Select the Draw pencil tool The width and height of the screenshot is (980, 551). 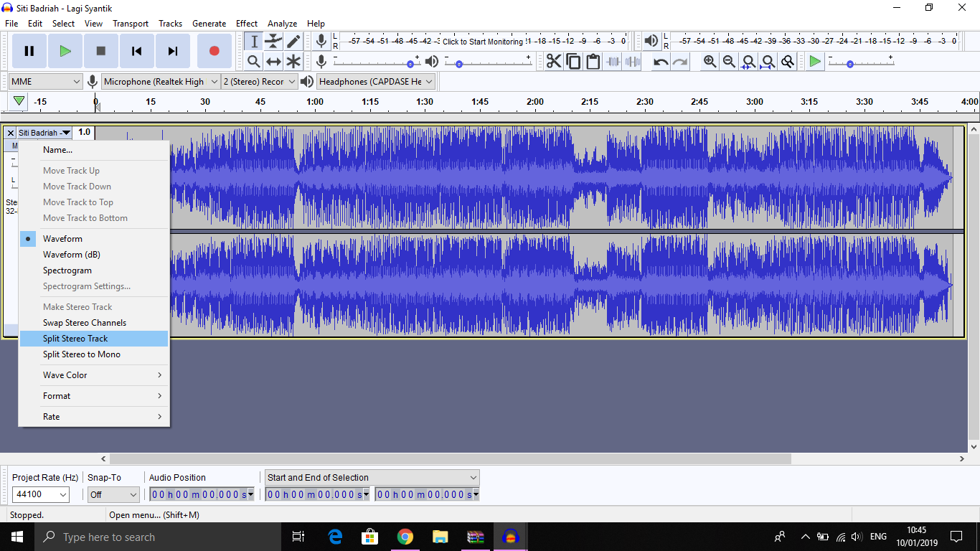point(293,42)
